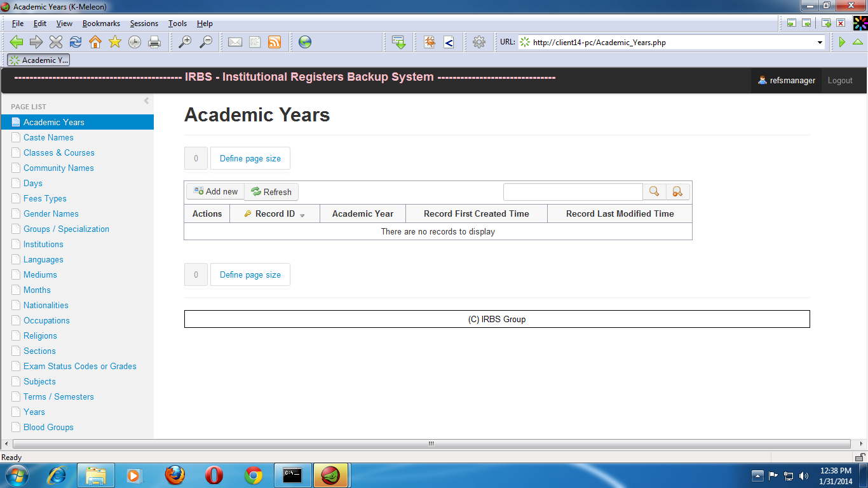Collapse the Page List sidebar
Screen dimensions: 868x488
coord(146,101)
